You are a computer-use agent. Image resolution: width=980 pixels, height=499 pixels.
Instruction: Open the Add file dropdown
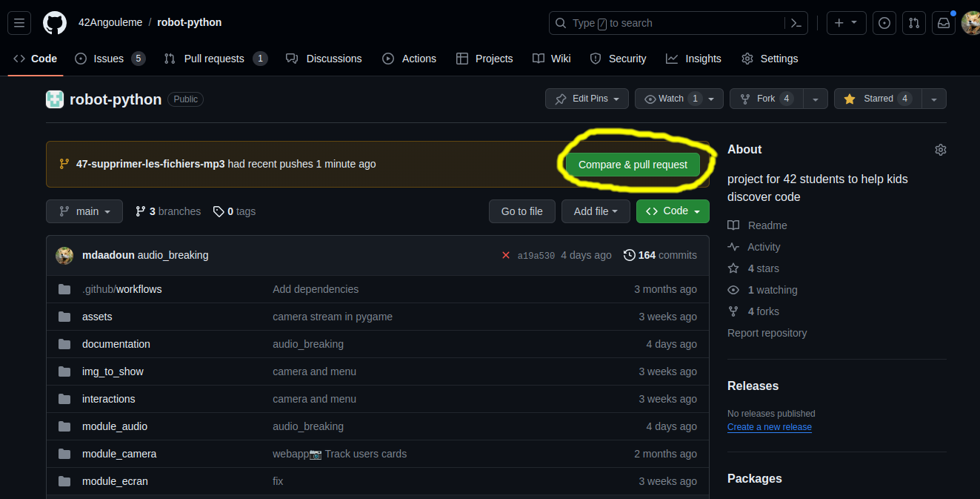[596, 211]
